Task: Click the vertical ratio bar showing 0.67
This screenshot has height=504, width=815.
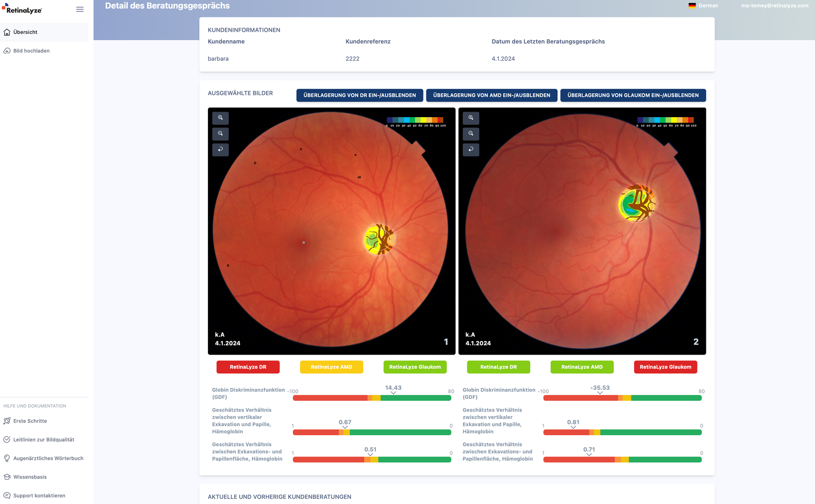Action: (372, 432)
